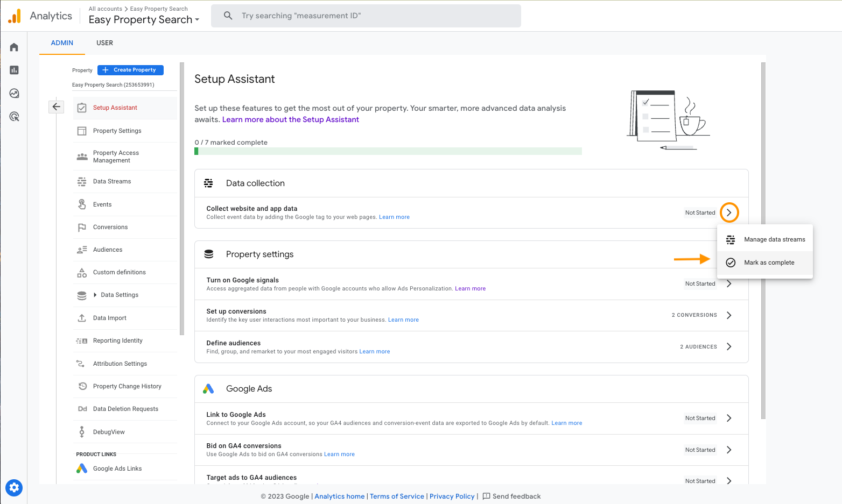
Task: Click the back arrow collapse button
Action: point(56,107)
